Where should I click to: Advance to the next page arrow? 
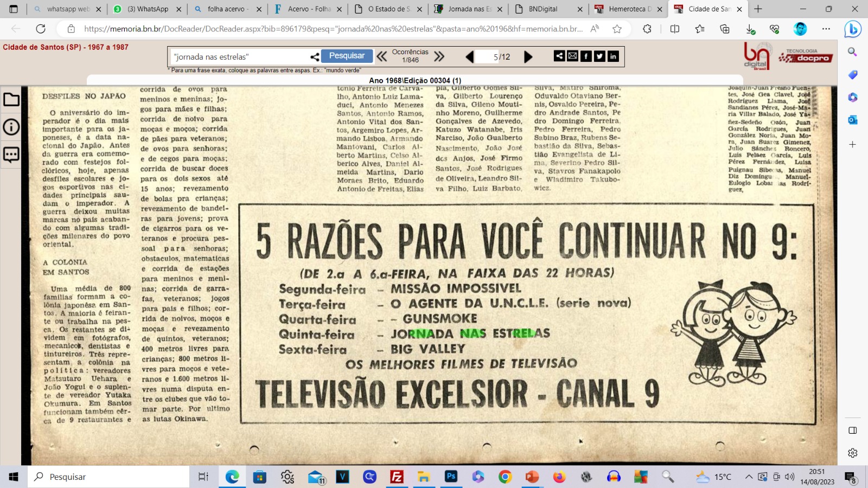[528, 56]
